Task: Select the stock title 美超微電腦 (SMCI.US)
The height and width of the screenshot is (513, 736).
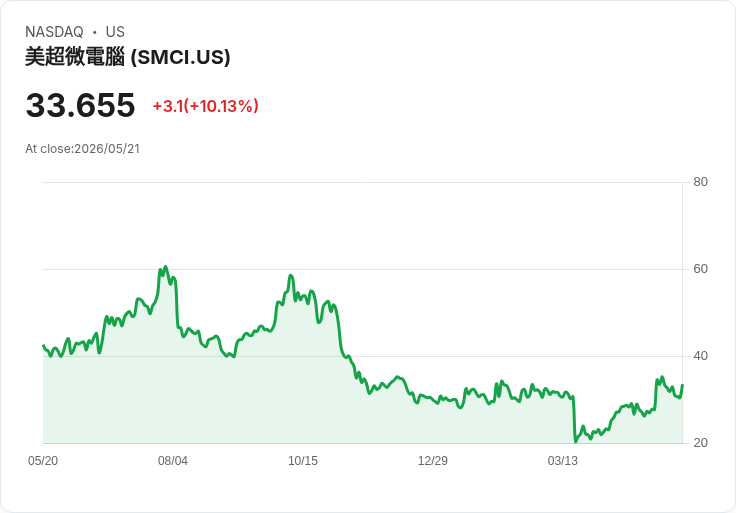Action: [x=128, y=57]
